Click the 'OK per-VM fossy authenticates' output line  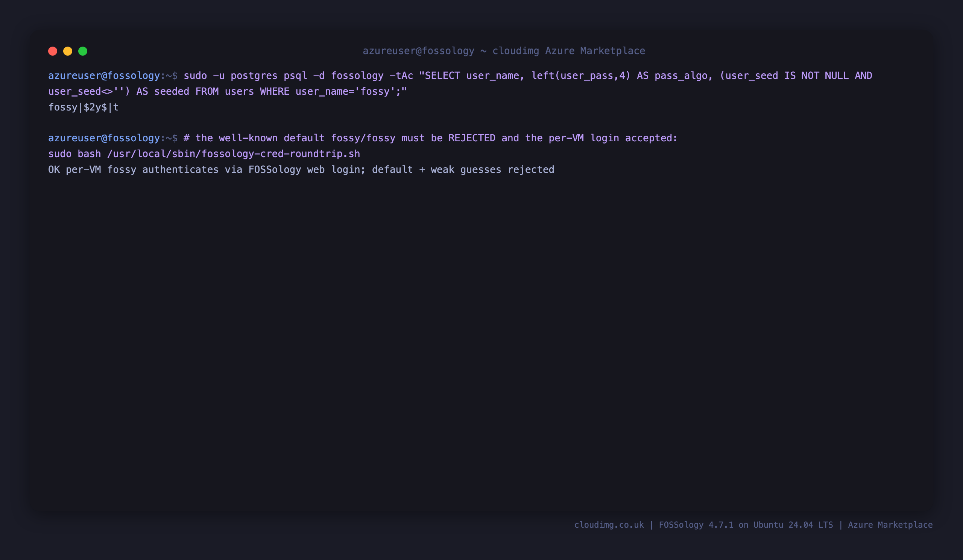point(301,170)
